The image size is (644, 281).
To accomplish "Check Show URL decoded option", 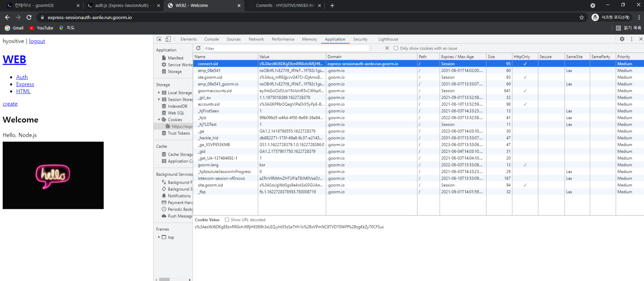I will point(227,220).
